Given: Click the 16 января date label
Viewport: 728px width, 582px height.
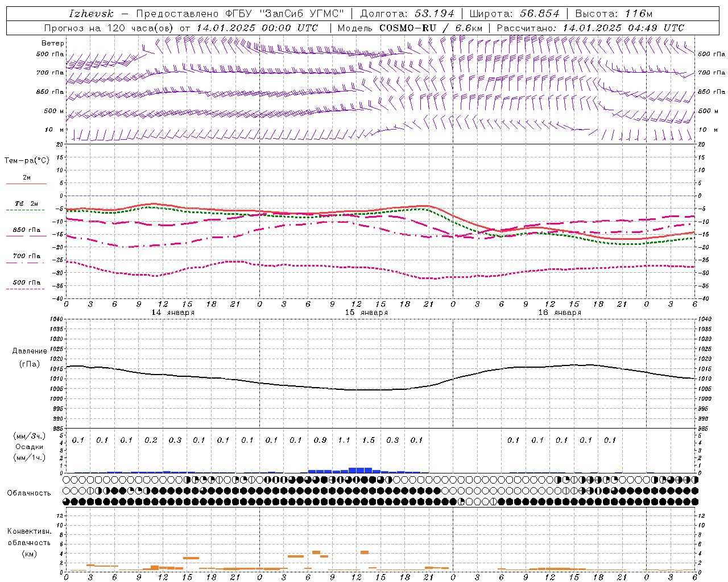Looking at the screenshot, I should 560,313.
